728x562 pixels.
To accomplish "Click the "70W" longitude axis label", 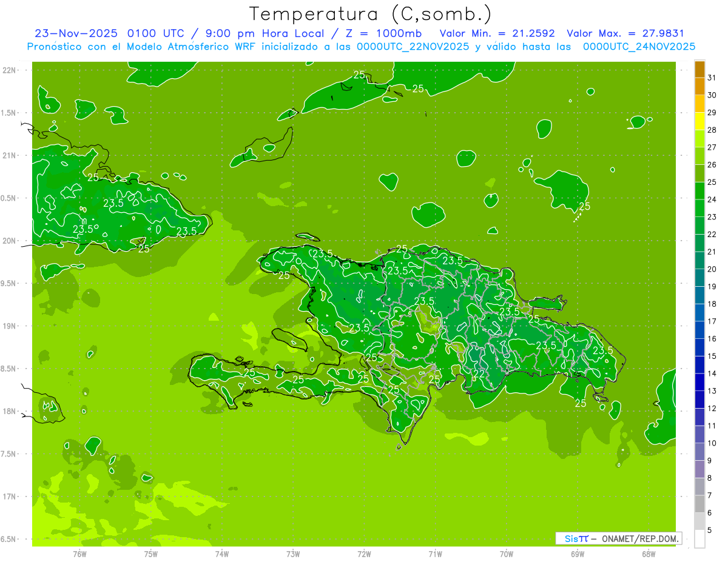I will click(507, 554).
